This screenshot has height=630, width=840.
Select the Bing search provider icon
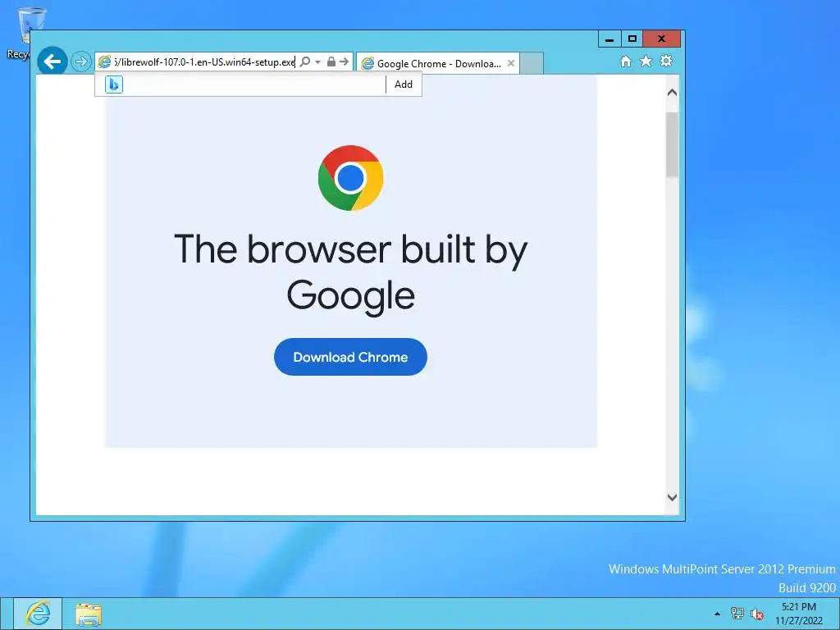tap(113, 84)
